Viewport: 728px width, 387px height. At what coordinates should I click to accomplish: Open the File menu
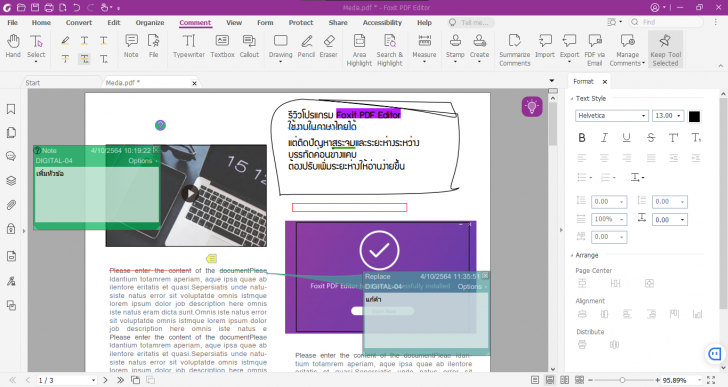13,22
